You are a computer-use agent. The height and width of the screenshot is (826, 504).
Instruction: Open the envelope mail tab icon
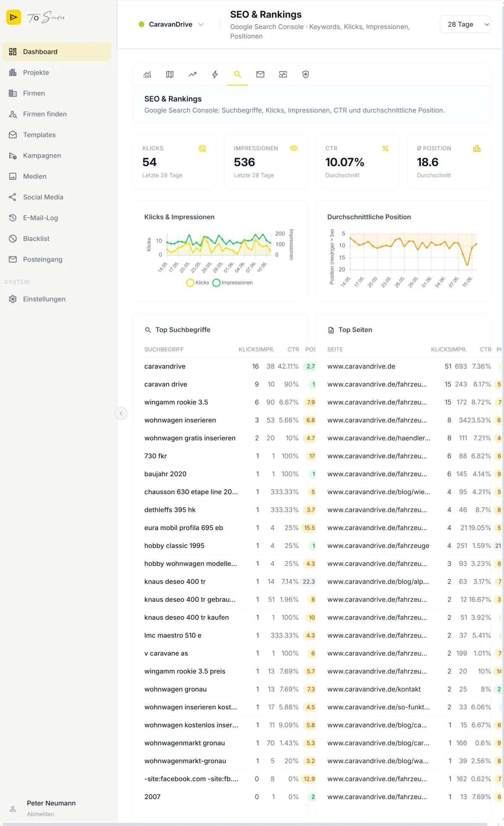(260, 74)
